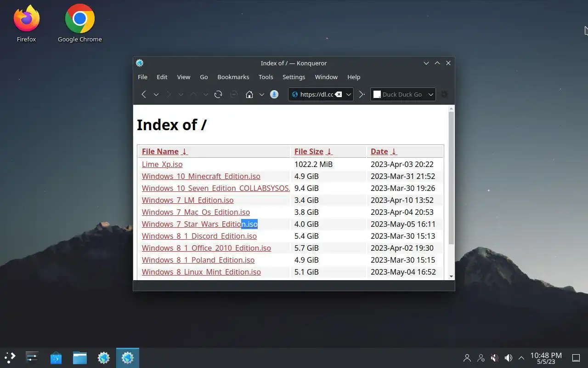This screenshot has height=368, width=588.
Task: Click the search engine icon in search bar
Action: coord(377,94)
